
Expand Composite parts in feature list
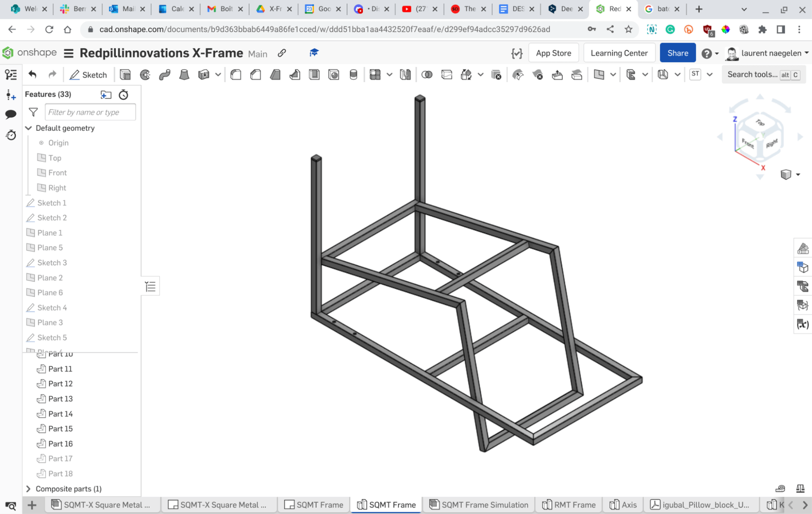pos(28,489)
